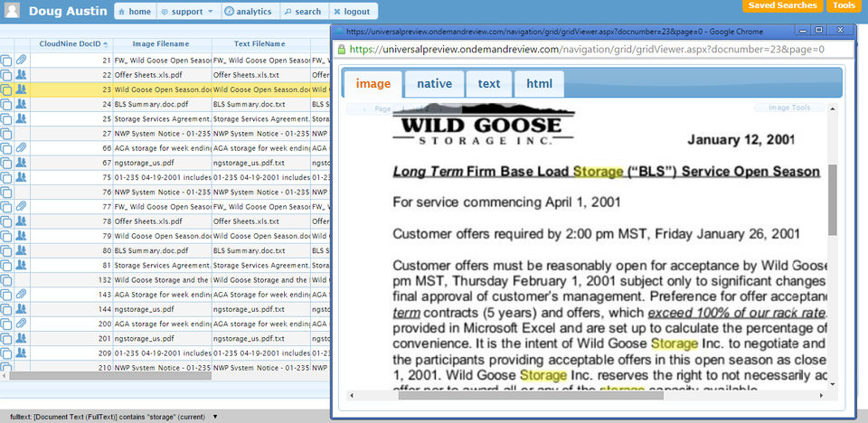The image size is (868, 423).
Task: Switch to the html tab in viewer
Action: pyautogui.click(x=539, y=84)
